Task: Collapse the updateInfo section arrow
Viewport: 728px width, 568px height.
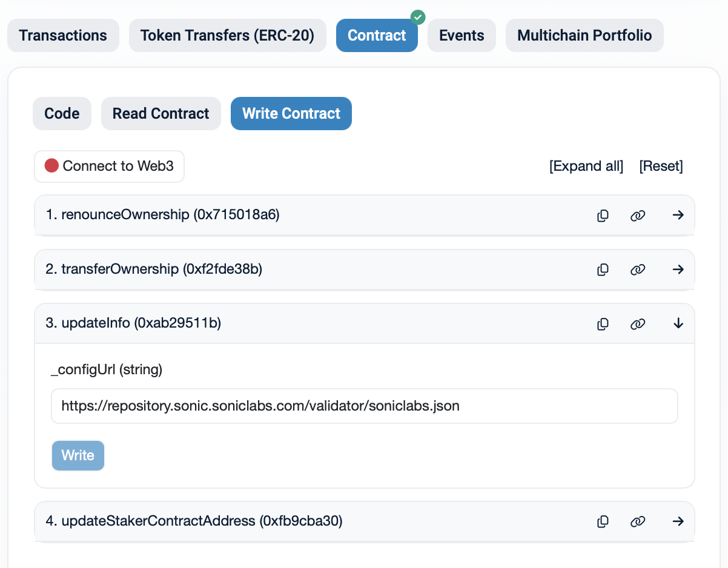Action: click(x=678, y=324)
